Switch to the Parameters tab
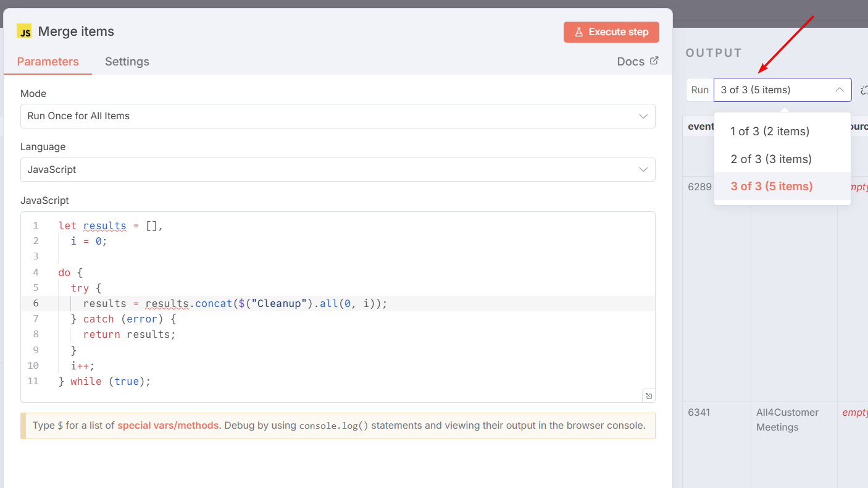Viewport: 868px width, 488px height. (48, 62)
